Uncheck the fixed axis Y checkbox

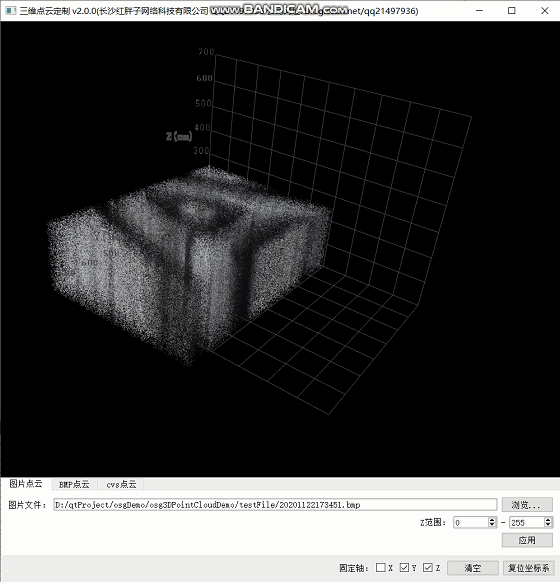coord(404,568)
